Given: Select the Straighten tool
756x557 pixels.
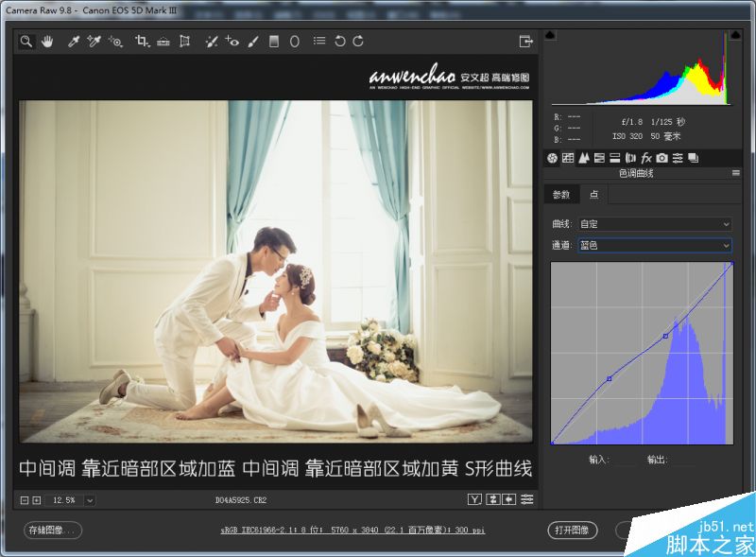Looking at the screenshot, I should click(x=163, y=42).
